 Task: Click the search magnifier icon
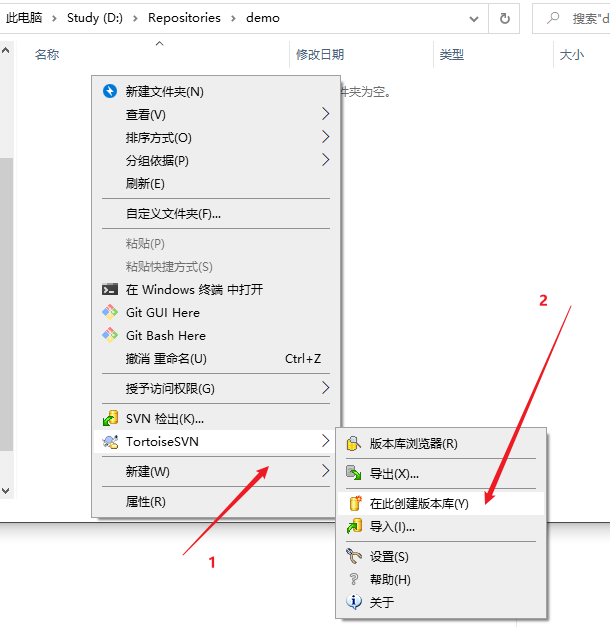[553, 18]
